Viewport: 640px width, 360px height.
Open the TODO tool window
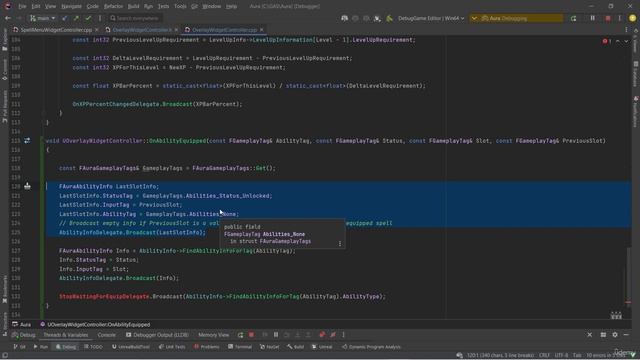93,347
